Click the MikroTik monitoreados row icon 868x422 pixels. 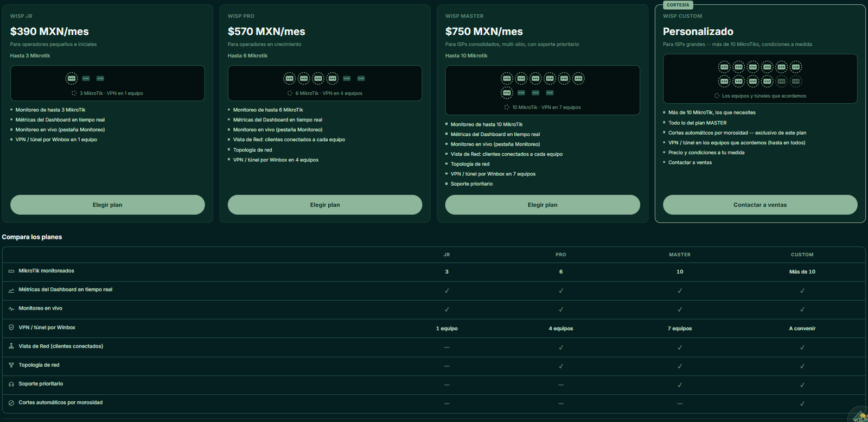[x=11, y=271]
